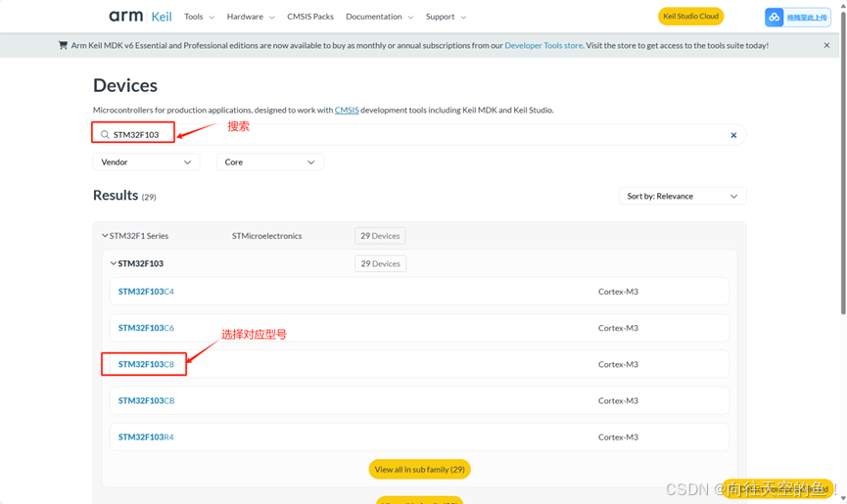The image size is (847, 504).
Task: Collapse the STM32F1 Series group
Action: pyautogui.click(x=105, y=236)
